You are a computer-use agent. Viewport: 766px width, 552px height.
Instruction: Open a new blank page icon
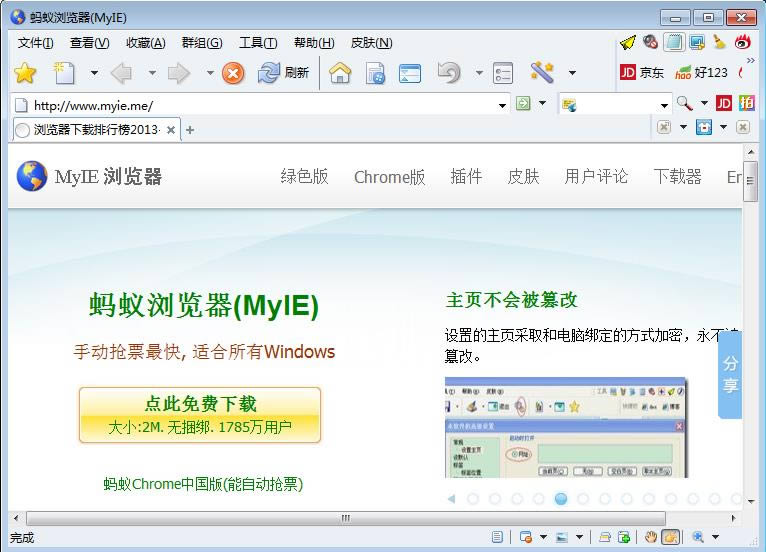(x=64, y=73)
